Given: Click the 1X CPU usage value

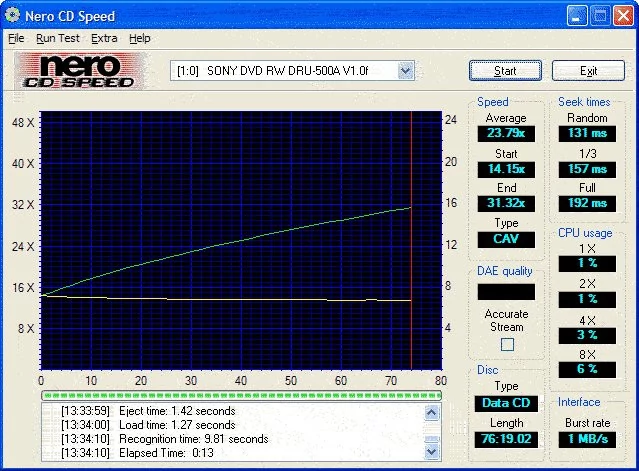Looking at the screenshot, I should [587, 264].
